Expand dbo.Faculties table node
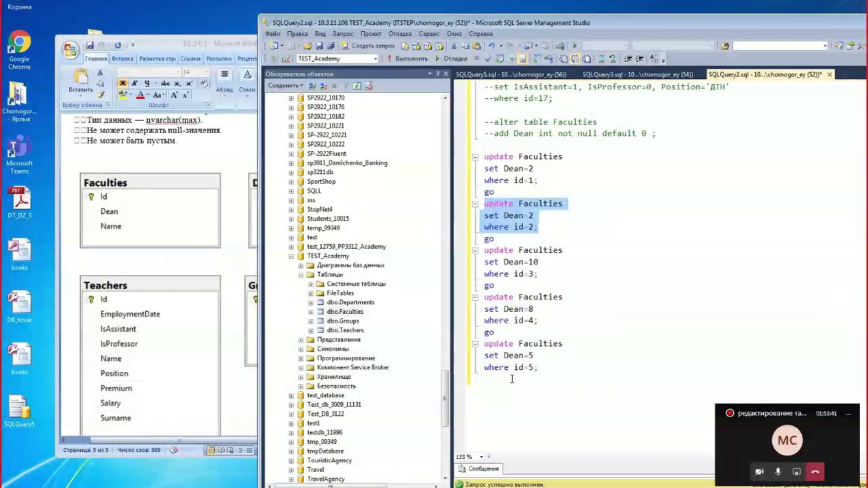Image resolution: width=868 pixels, height=488 pixels. (x=311, y=312)
